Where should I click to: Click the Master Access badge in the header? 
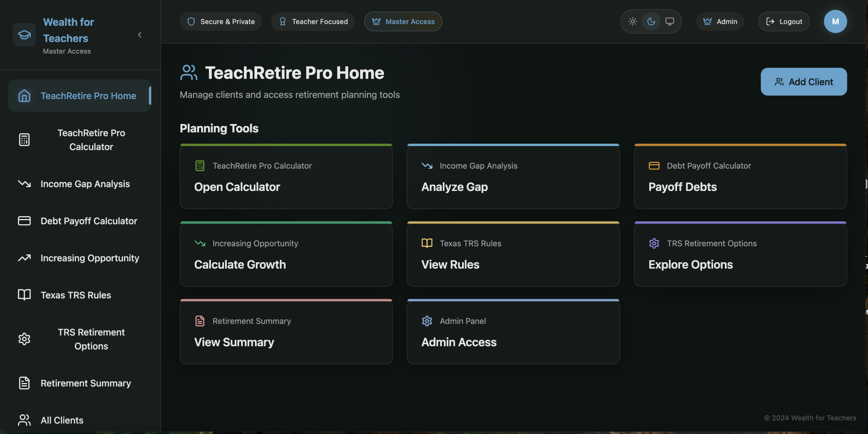coord(403,21)
